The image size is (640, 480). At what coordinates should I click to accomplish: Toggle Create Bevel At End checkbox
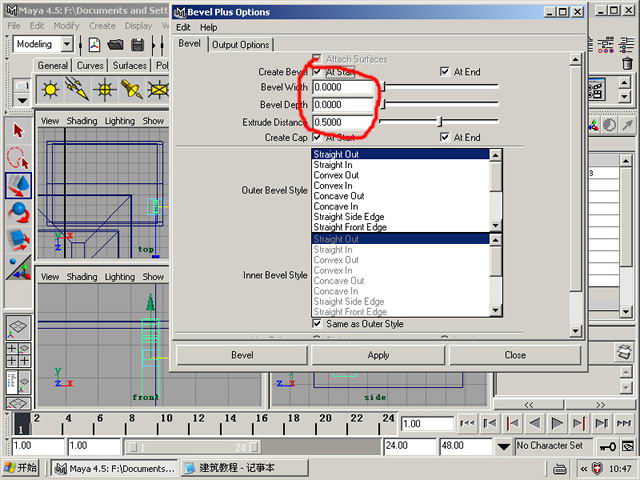tap(444, 72)
